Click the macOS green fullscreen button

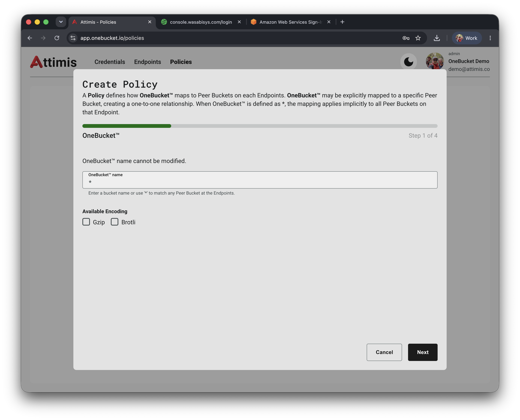coord(46,22)
